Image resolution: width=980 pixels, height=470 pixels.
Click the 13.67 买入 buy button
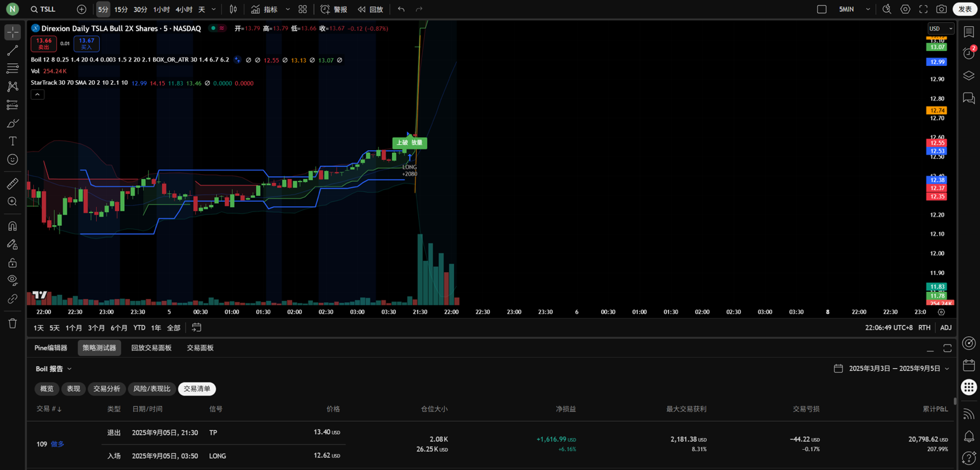(86, 44)
